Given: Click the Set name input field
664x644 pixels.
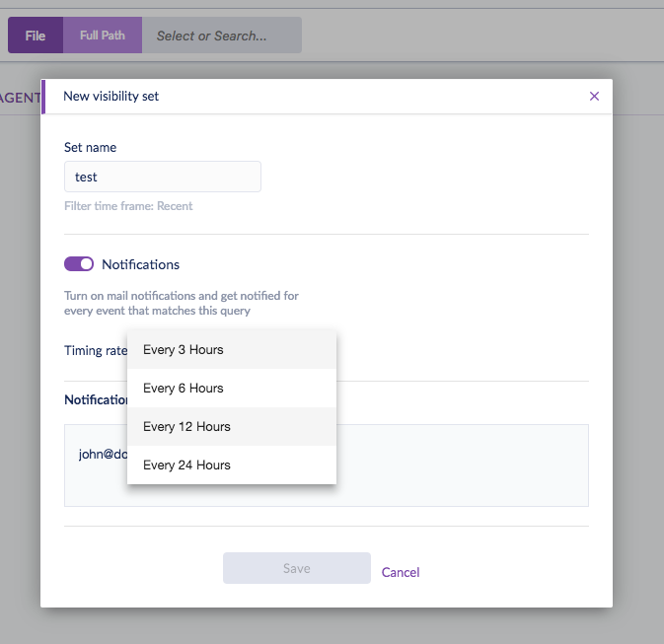Looking at the screenshot, I should (163, 178).
